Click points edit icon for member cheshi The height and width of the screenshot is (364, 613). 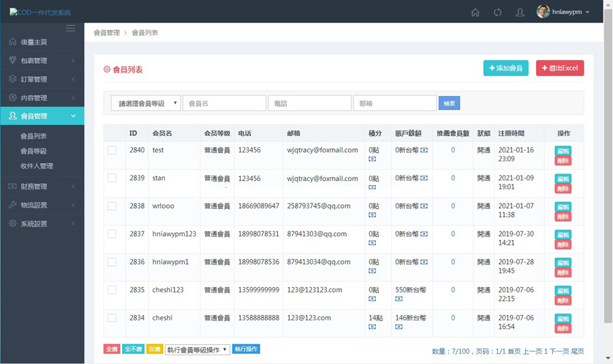pyautogui.click(x=372, y=327)
